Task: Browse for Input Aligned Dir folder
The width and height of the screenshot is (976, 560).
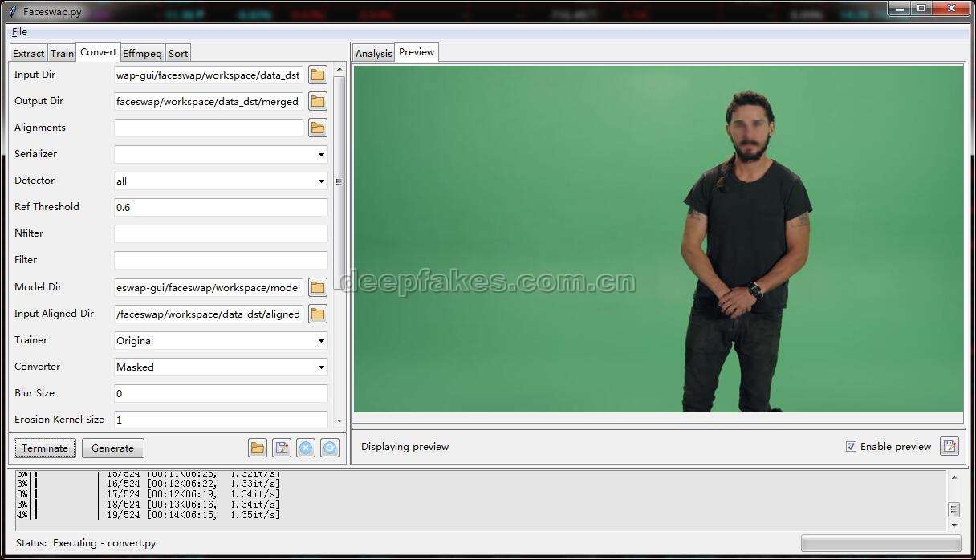Action: click(x=318, y=314)
